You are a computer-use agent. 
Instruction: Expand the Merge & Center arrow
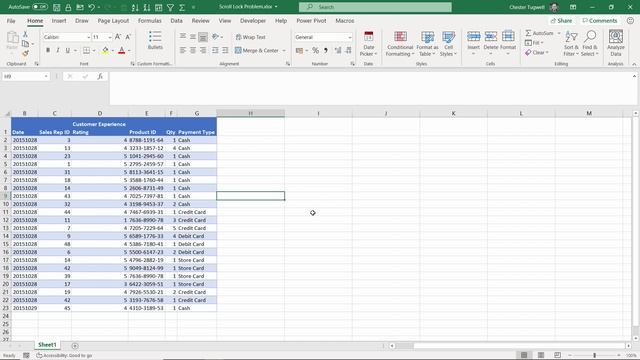(x=284, y=51)
